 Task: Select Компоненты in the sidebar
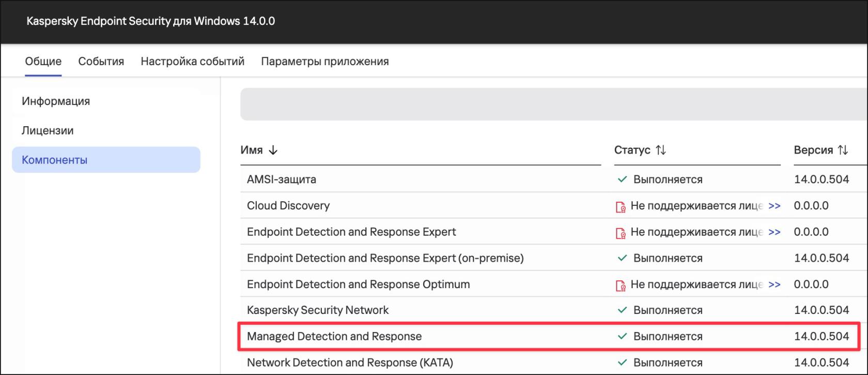[106, 160]
